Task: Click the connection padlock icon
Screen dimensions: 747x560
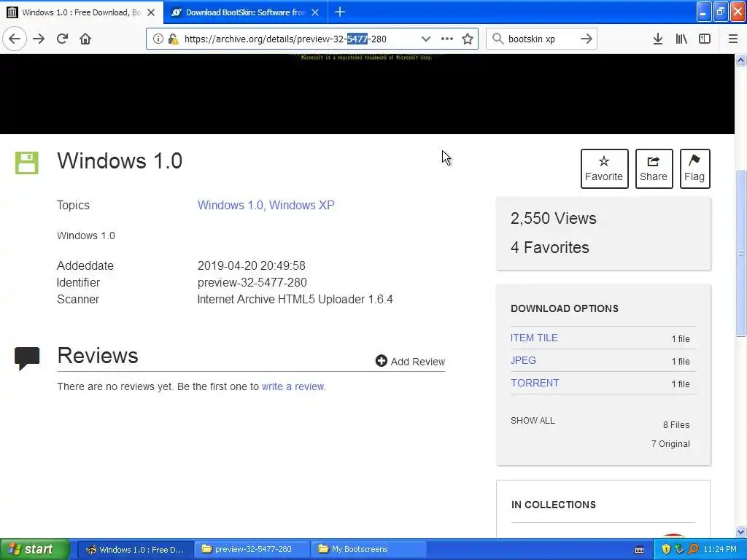Action: [174, 39]
